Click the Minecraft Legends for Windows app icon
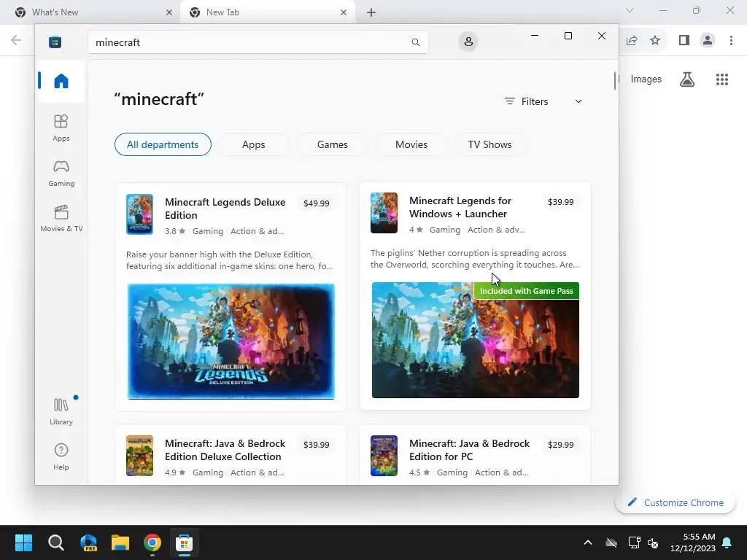747x560 pixels. 384,213
